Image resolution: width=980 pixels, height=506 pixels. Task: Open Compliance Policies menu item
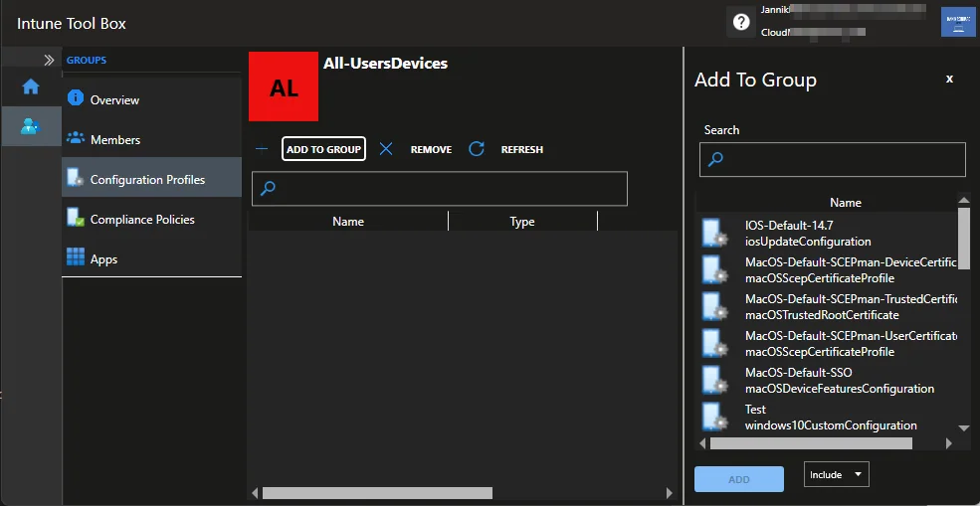pos(152,220)
